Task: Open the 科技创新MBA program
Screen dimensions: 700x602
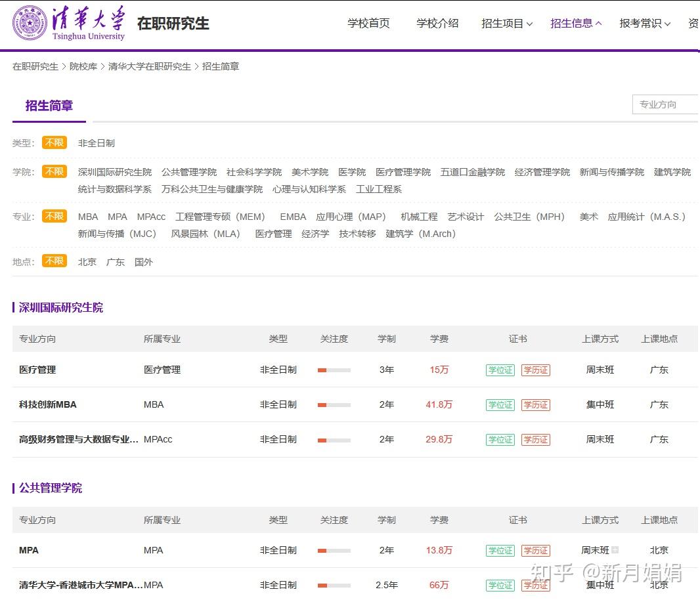Action: [x=48, y=405]
